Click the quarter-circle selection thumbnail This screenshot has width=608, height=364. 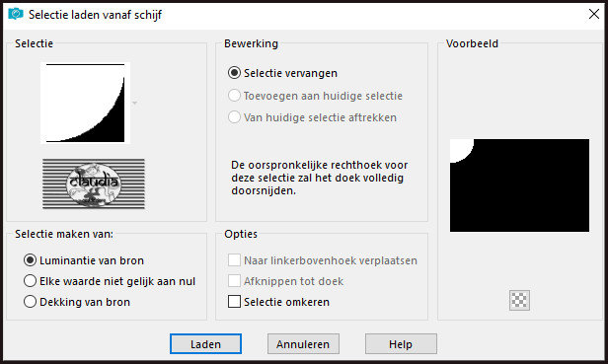[x=85, y=104]
